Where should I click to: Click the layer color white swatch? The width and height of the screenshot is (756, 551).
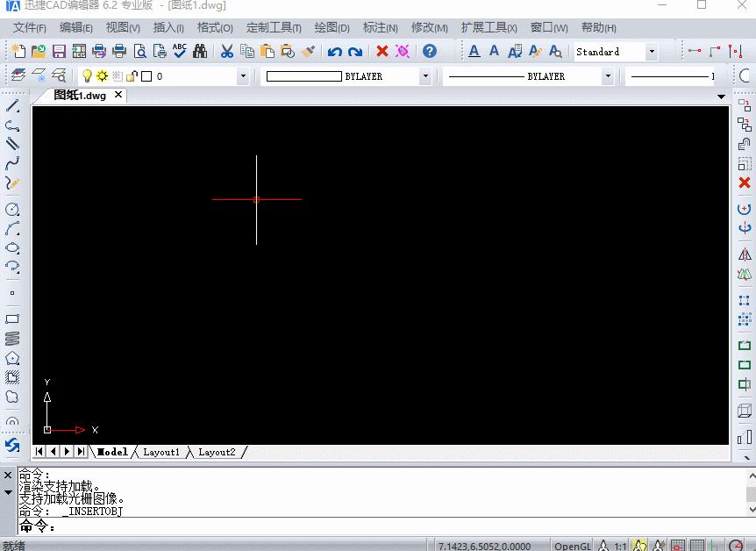tap(146, 76)
